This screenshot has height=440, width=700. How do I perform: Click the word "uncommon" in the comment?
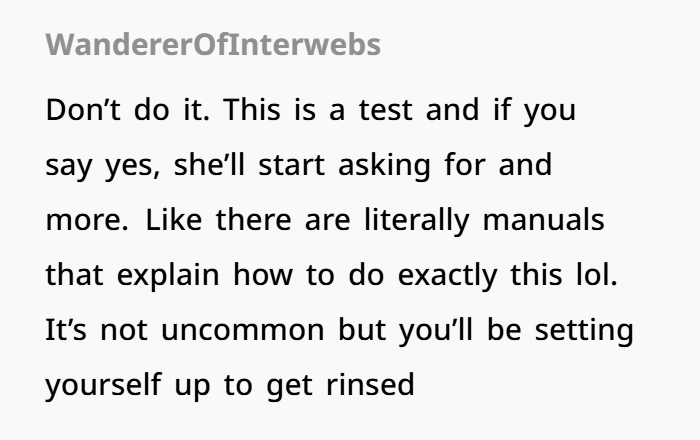(242, 331)
